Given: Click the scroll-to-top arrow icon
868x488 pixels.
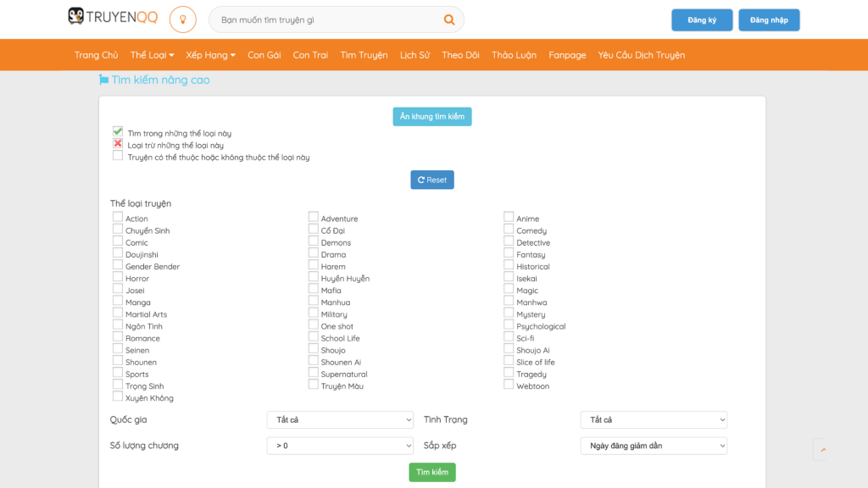Looking at the screenshot, I should click(x=822, y=450).
